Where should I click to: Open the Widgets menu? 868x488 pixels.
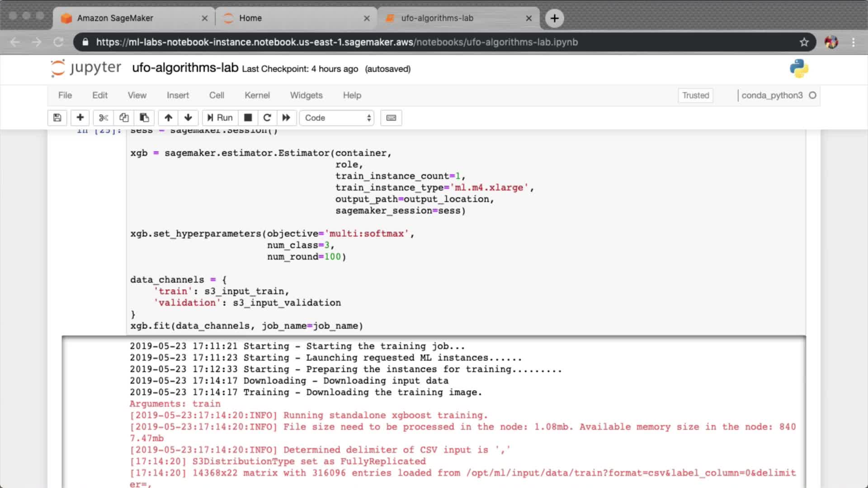tap(306, 95)
